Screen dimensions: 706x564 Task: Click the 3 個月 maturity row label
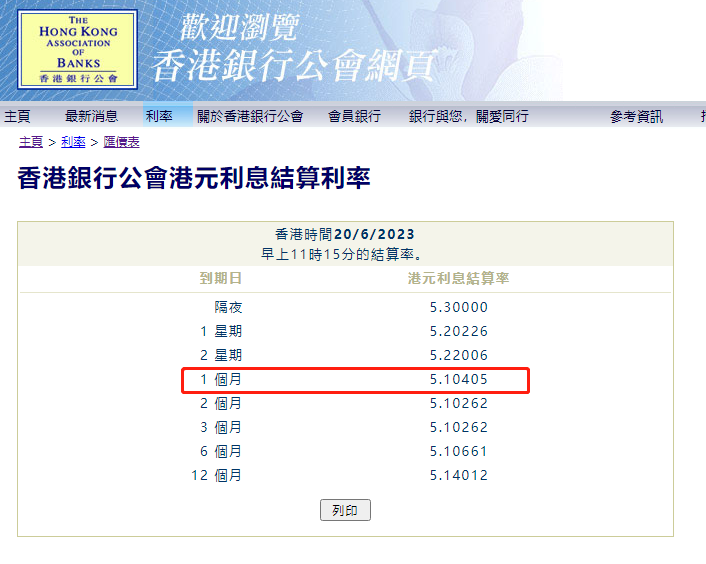pyautogui.click(x=221, y=427)
